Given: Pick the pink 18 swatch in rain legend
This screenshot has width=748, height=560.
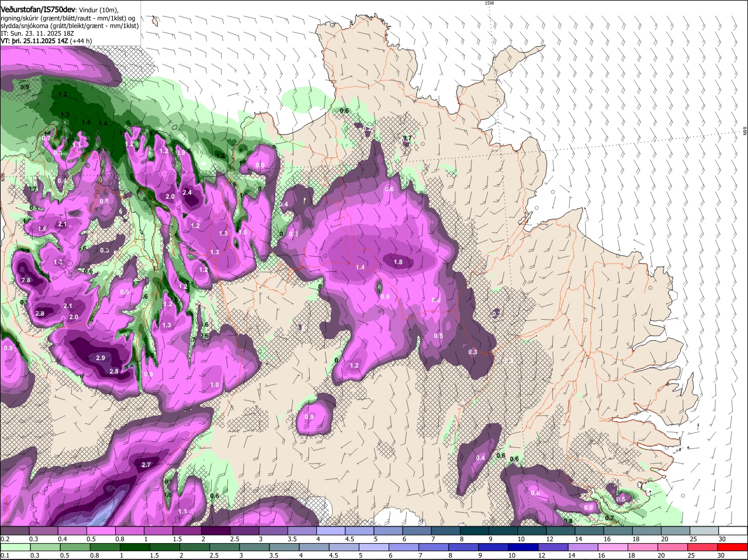Looking at the screenshot, I should 643,547.
